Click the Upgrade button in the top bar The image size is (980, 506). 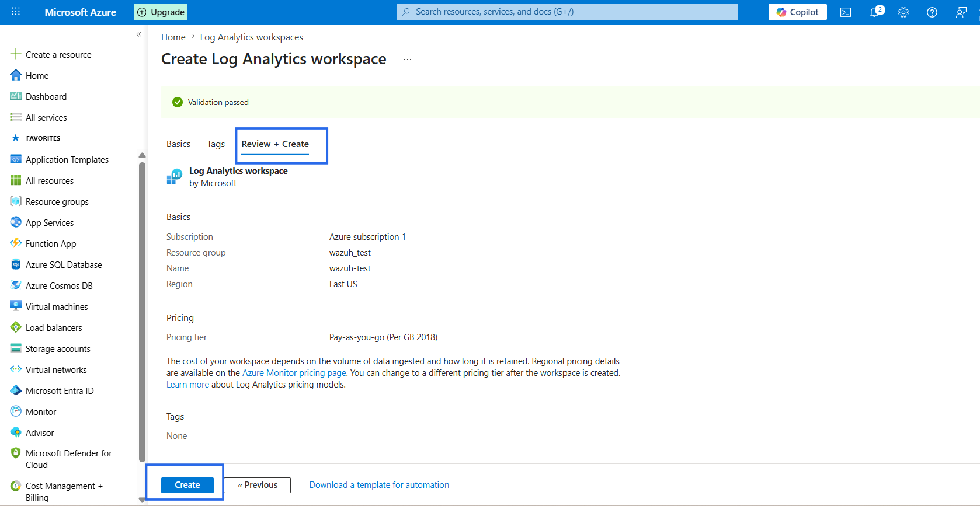[x=161, y=12]
